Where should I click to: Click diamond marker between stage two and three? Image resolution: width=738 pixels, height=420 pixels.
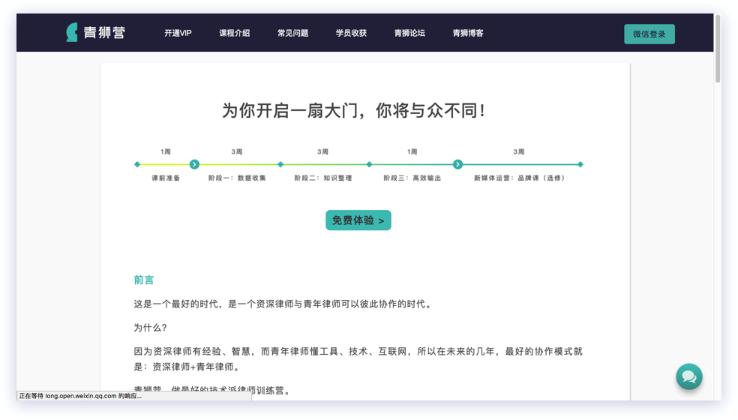[369, 164]
